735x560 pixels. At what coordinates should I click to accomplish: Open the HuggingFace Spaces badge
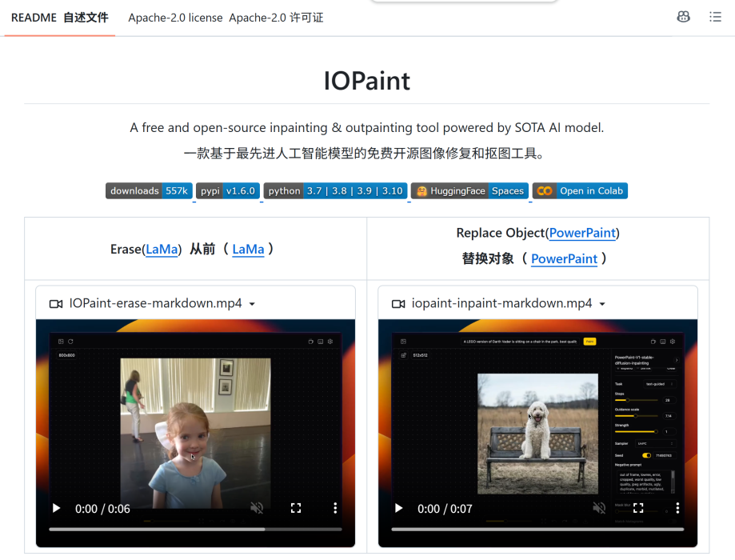[469, 191]
